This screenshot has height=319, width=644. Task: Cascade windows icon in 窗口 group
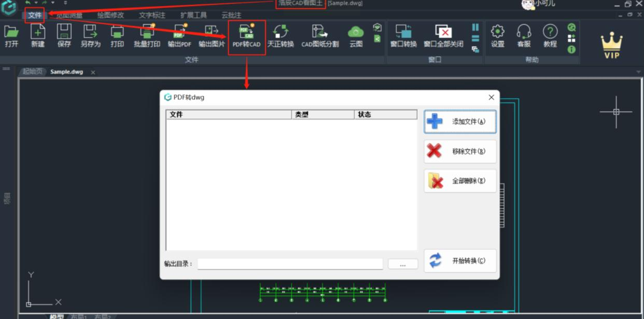coord(475,50)
